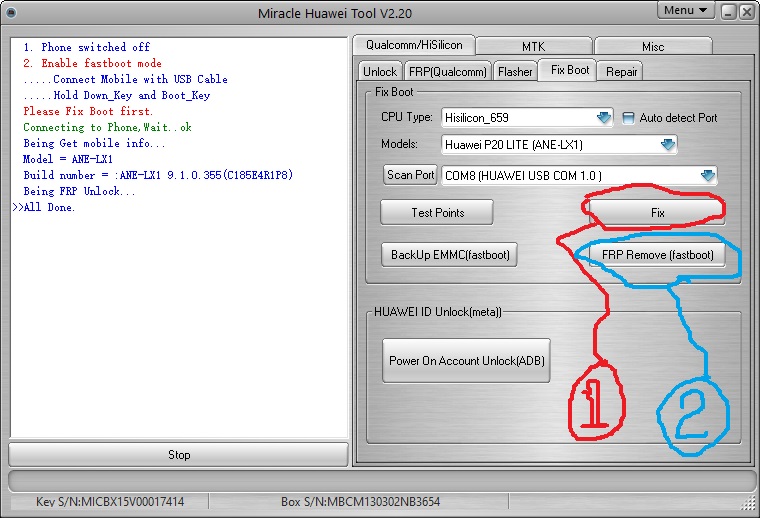Open the Misc tab

pyautogui.click(x=653, y=47)
